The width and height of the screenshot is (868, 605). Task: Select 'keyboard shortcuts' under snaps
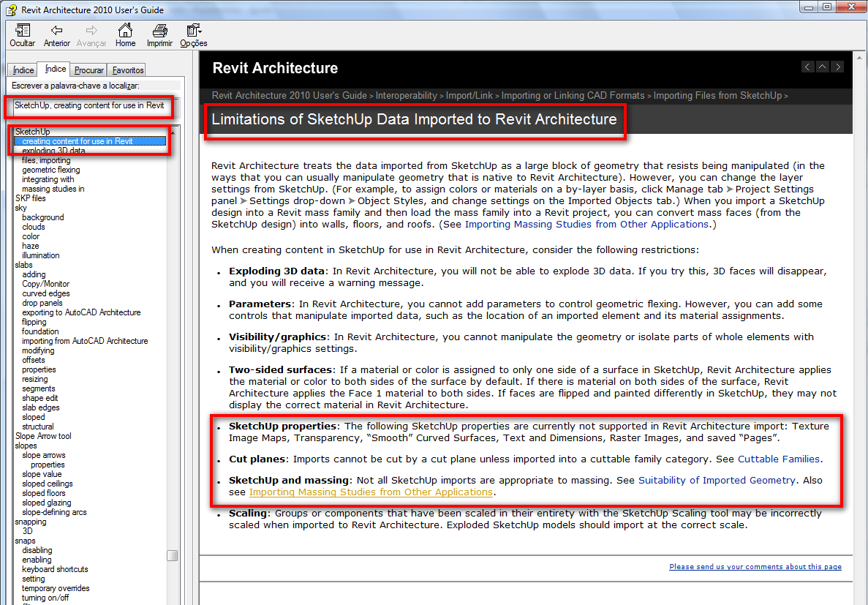coord(55,569)
